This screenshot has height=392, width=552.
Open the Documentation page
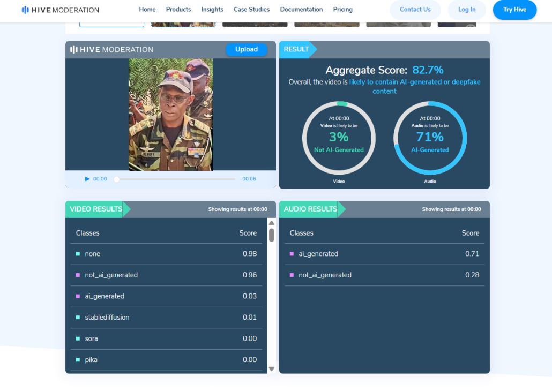301,10
